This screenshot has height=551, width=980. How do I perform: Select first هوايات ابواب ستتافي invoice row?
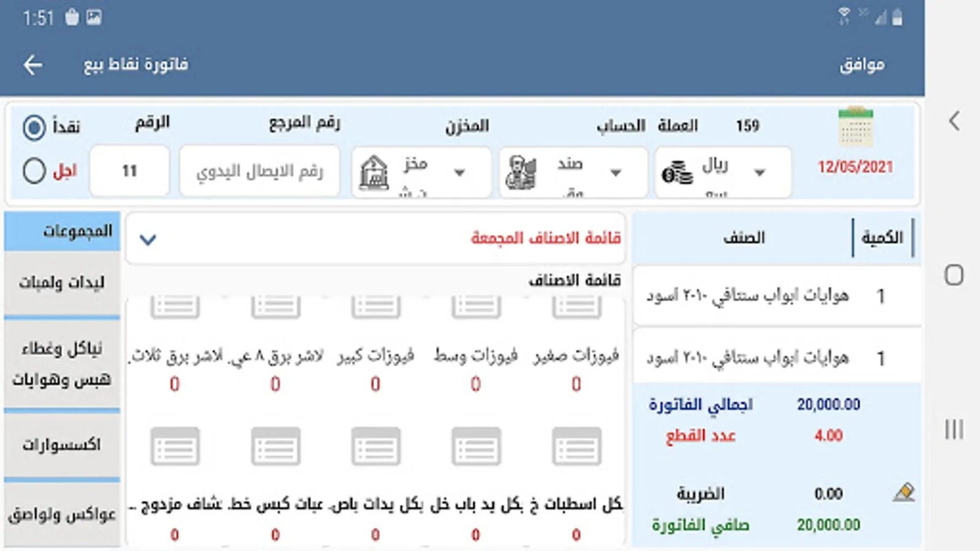pos(777,296)
